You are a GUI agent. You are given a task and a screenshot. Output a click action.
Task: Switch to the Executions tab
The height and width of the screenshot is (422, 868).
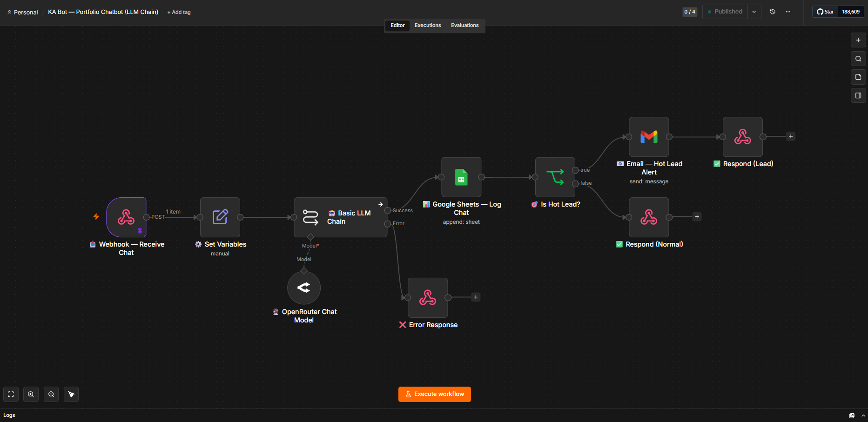pyautogui.click(x=428, y=26)
